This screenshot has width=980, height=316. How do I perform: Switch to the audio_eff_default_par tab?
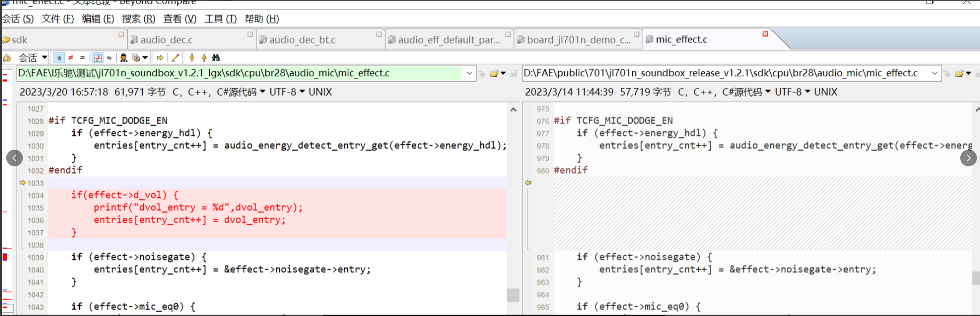450,39
